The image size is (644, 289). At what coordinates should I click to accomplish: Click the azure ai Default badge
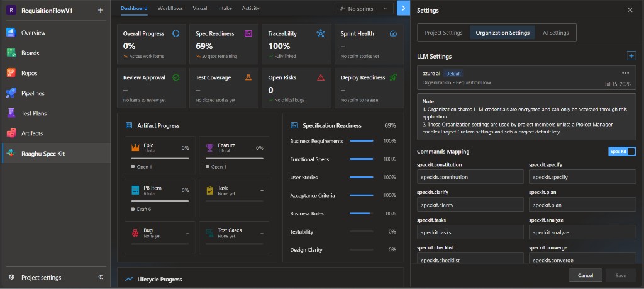click(453, 74)
